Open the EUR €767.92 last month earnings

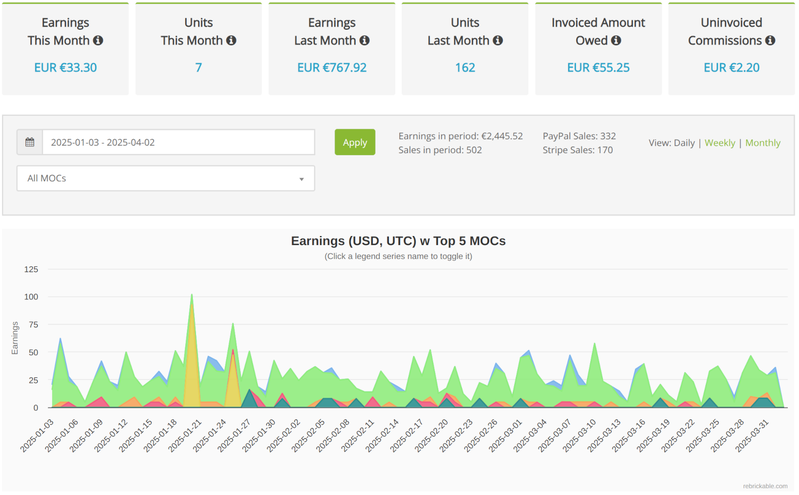pyautogui.click(x=331, y=68)
